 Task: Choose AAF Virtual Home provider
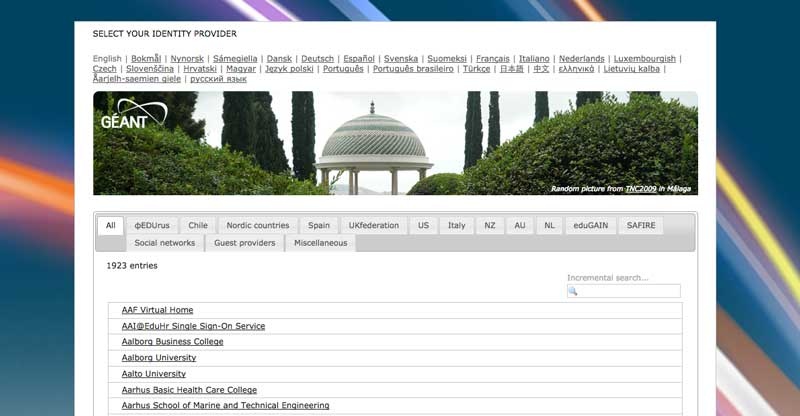pyautogui.click(x=157, y=310)
